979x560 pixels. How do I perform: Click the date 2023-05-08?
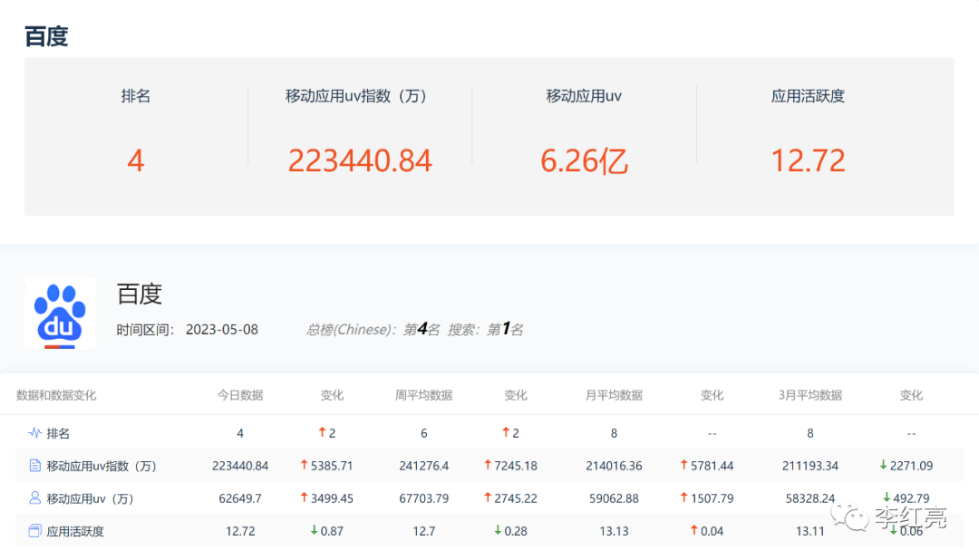[222, 330]
